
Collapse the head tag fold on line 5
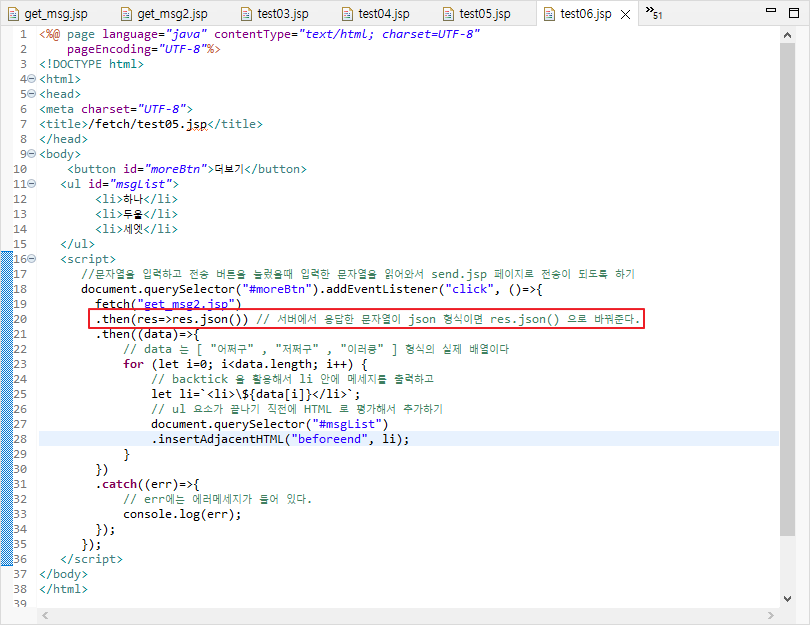point(32,94)
